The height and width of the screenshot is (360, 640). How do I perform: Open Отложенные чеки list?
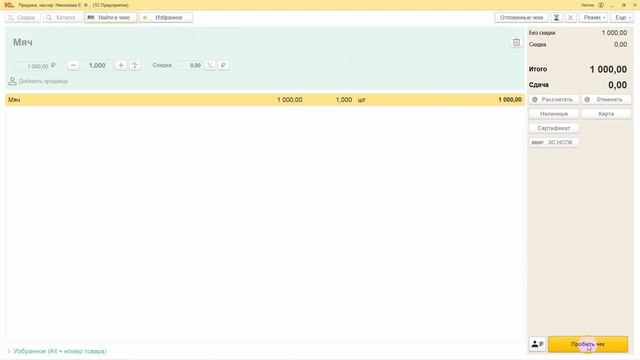521,18
